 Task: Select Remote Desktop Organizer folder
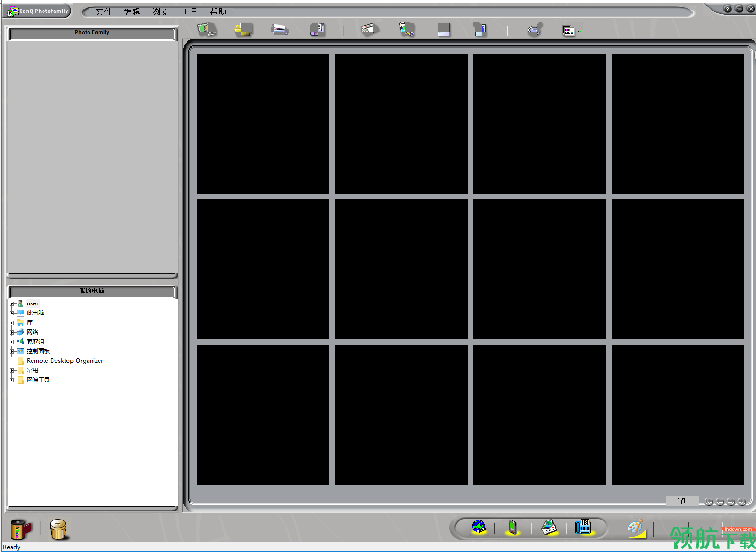[x=65, y=361]
